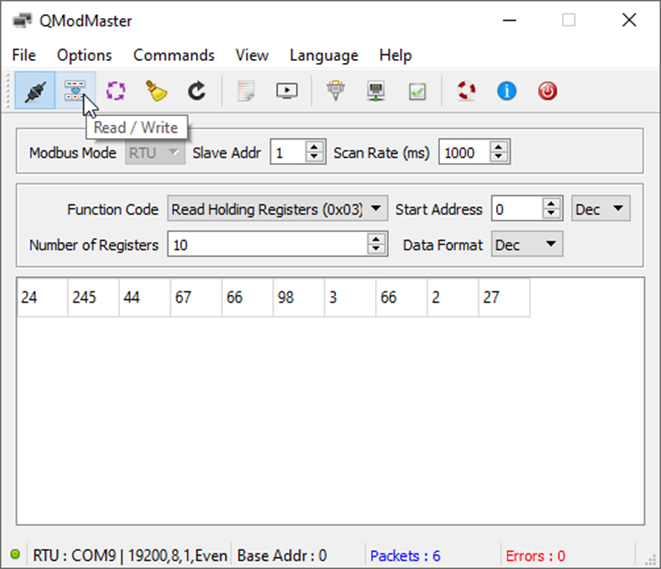Select register cell with value 67
The image size is (661, 569).
(x=196, y=297)
